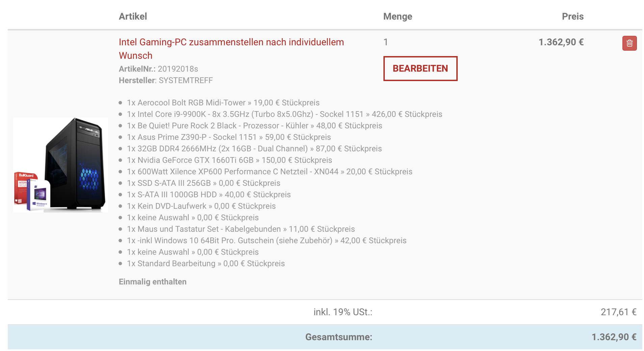644x351 pixels.
Task: Open the gaming PC product thumbnail
Action: click(60, 165)
